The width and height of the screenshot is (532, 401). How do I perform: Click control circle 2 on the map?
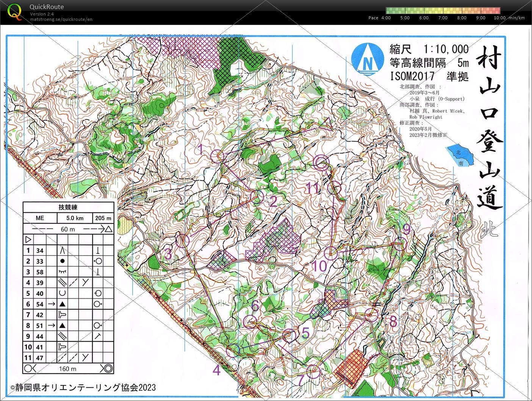[258, 197]
